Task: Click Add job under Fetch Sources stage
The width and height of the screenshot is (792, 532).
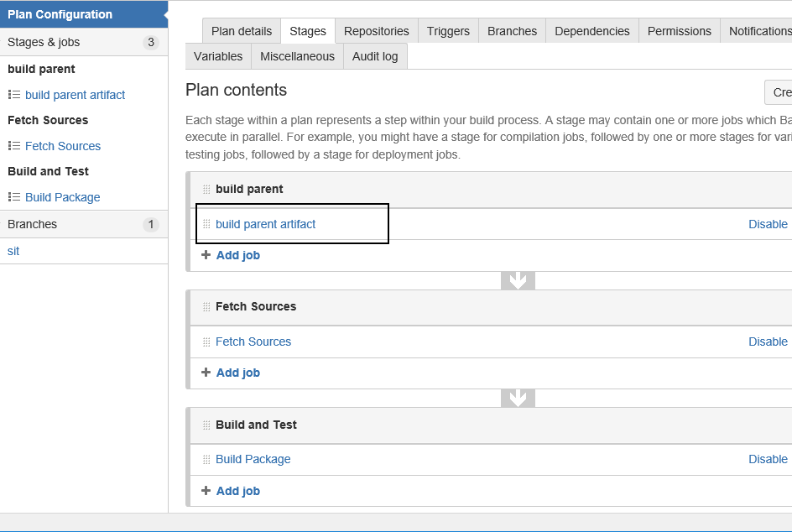Action: pyautogui.click(x=237, y=373)
